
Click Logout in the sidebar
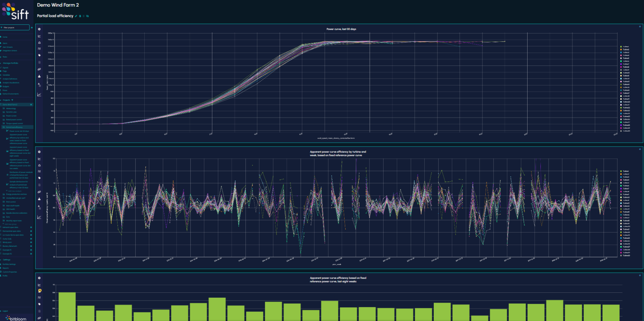coord(5,311)
